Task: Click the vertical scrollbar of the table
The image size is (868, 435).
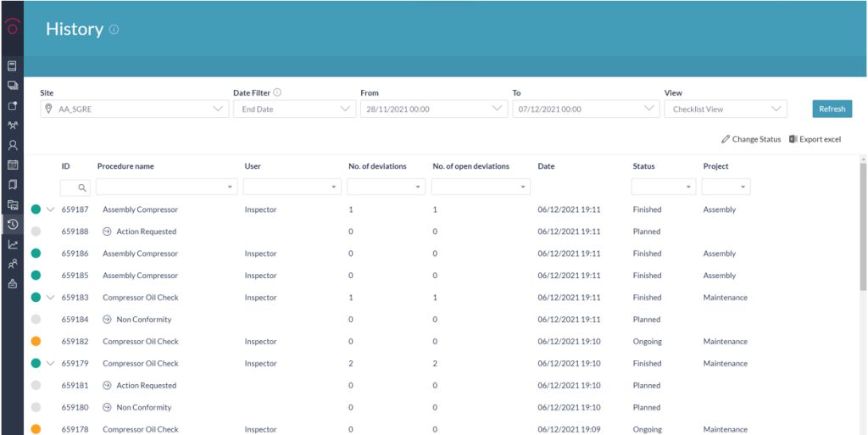Action: 863,226
